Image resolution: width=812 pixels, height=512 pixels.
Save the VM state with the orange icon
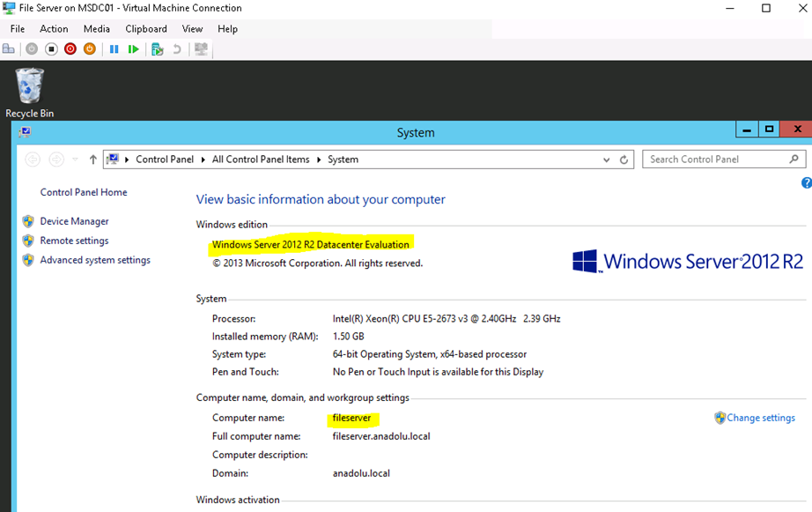90,48
